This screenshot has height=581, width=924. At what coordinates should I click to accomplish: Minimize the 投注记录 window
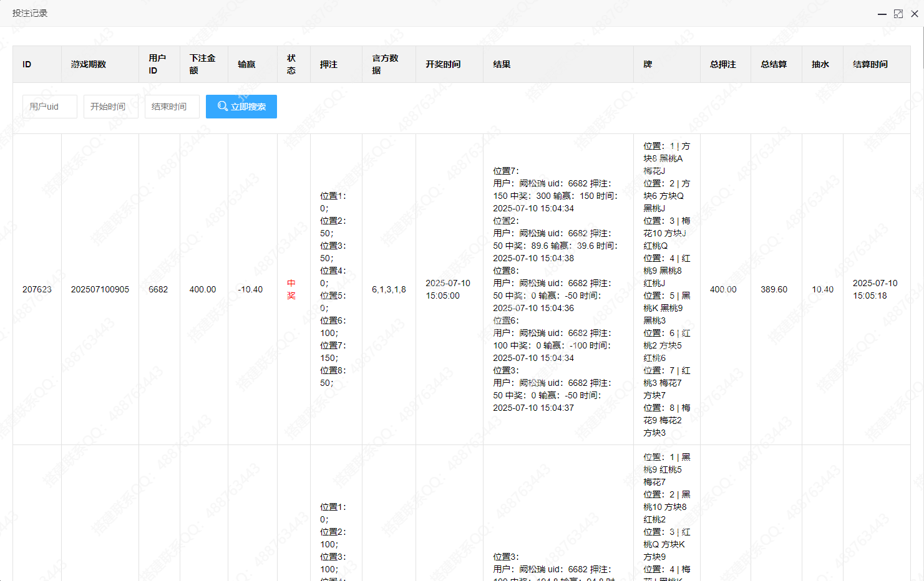882,14
